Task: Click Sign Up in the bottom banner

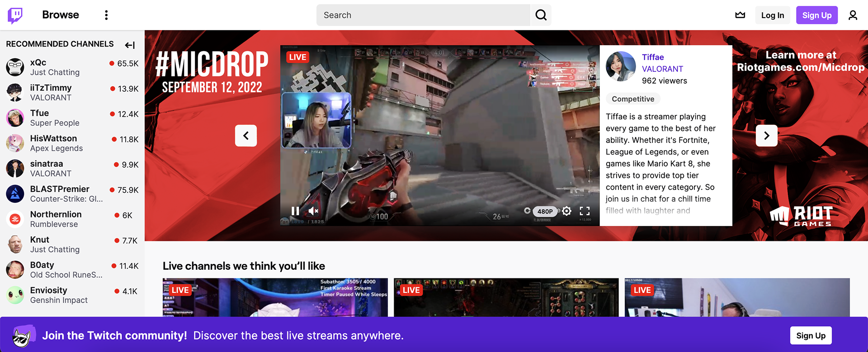Action: pyautogui.click(x=811, y=336)
